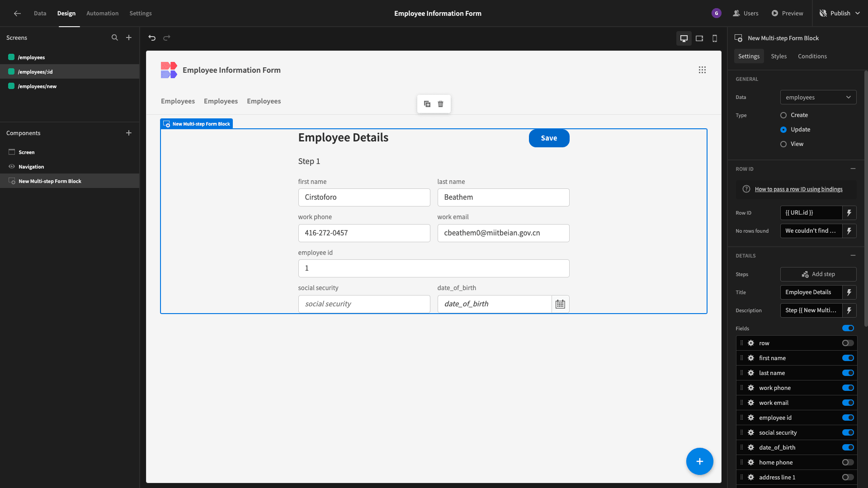Click the blue floating add button
This screenshot has width=868, height=488.
[700, 461]
